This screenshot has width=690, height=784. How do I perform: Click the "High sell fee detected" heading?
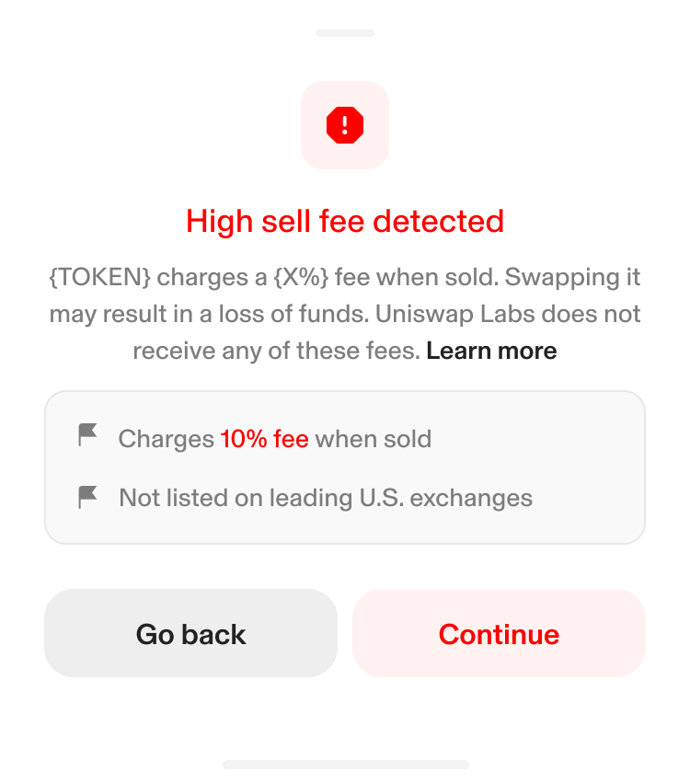(345, 222)
